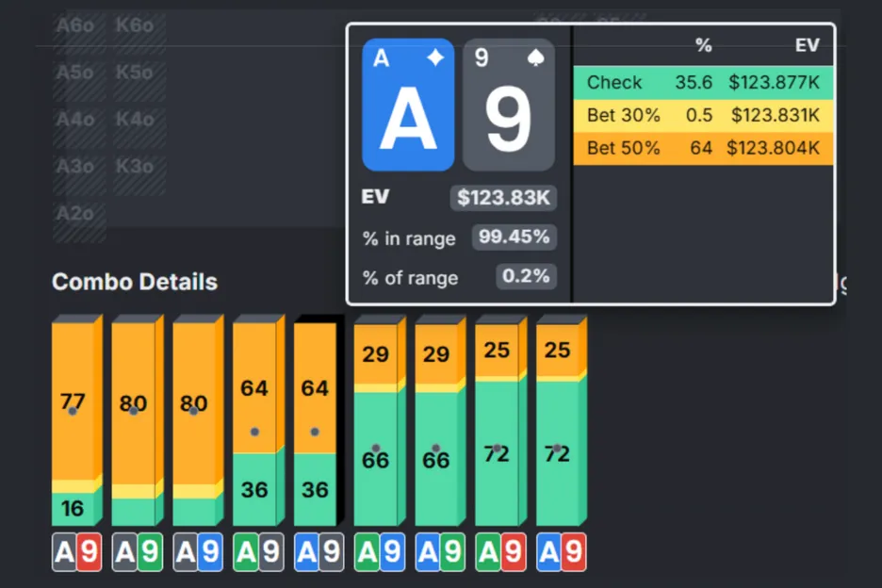
Task: Click the blue Ace of diamonds card
Action: (407, 105)
